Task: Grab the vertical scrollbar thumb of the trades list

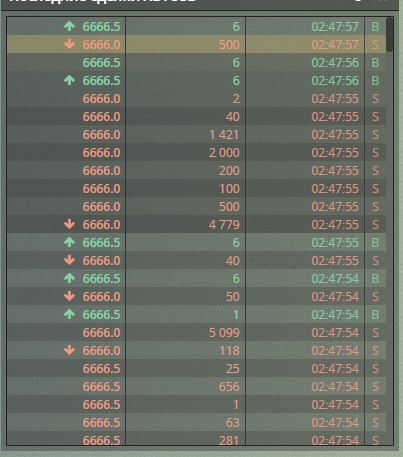Action: coord(389,35)
